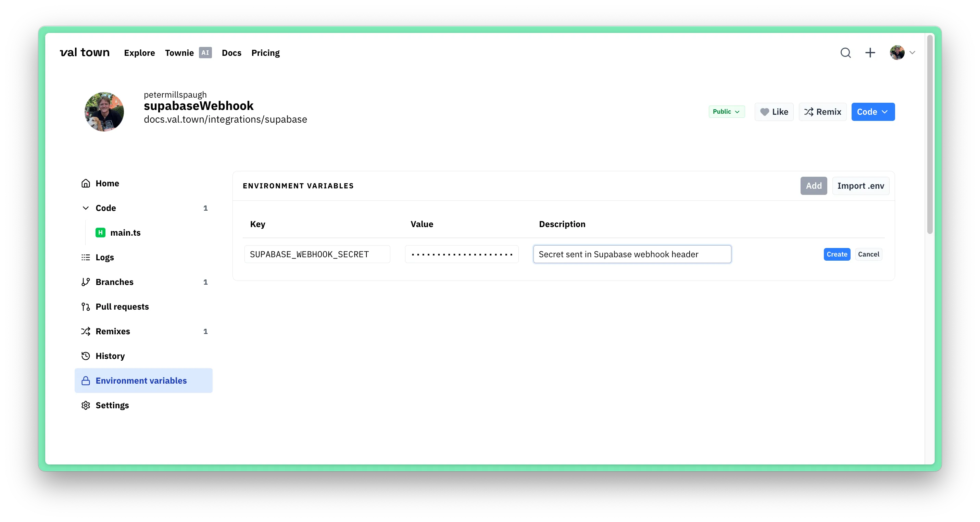980x522 pixels.
Task: Open the Remixes list
Action: pyautogui.click(x=112, y=331)
